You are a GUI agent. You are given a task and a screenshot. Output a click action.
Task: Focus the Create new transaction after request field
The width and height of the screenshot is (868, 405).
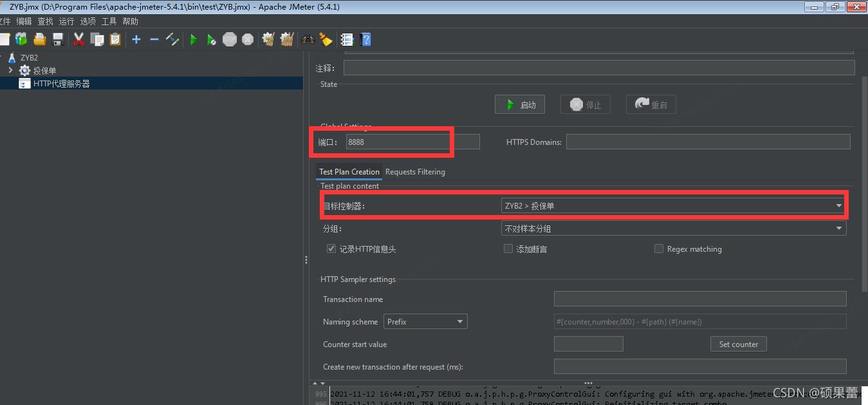click(x=700, y=366)
